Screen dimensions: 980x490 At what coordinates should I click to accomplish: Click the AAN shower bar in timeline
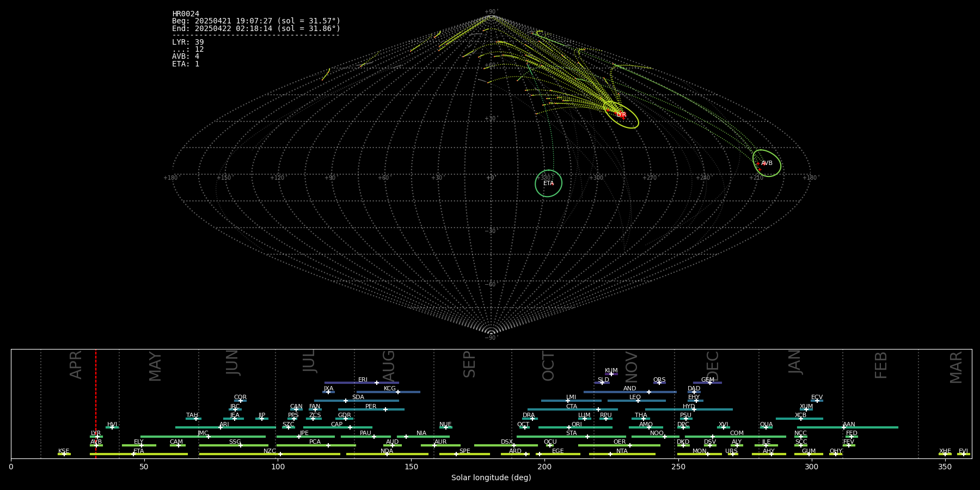point(848,427)
